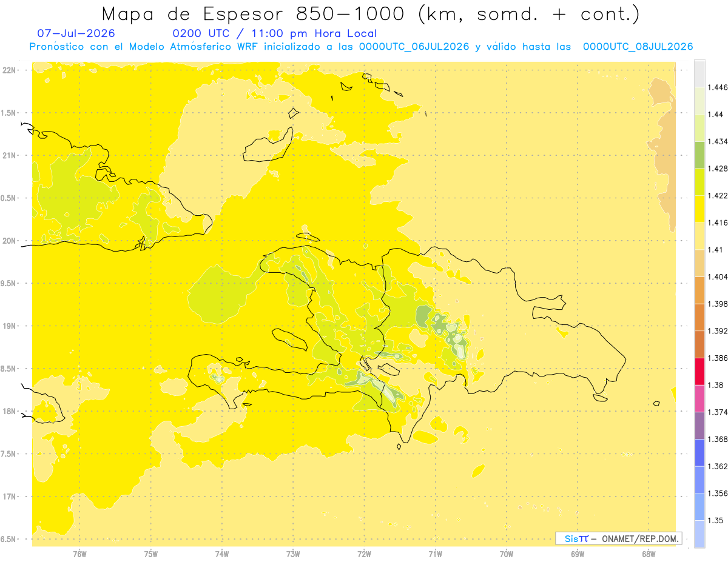Click legend value "1.392"
This screenshot has width=728, height=562.
(718, 331)
